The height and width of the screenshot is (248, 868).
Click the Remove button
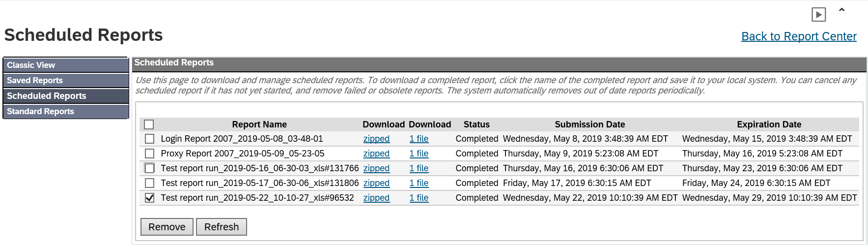167,227
